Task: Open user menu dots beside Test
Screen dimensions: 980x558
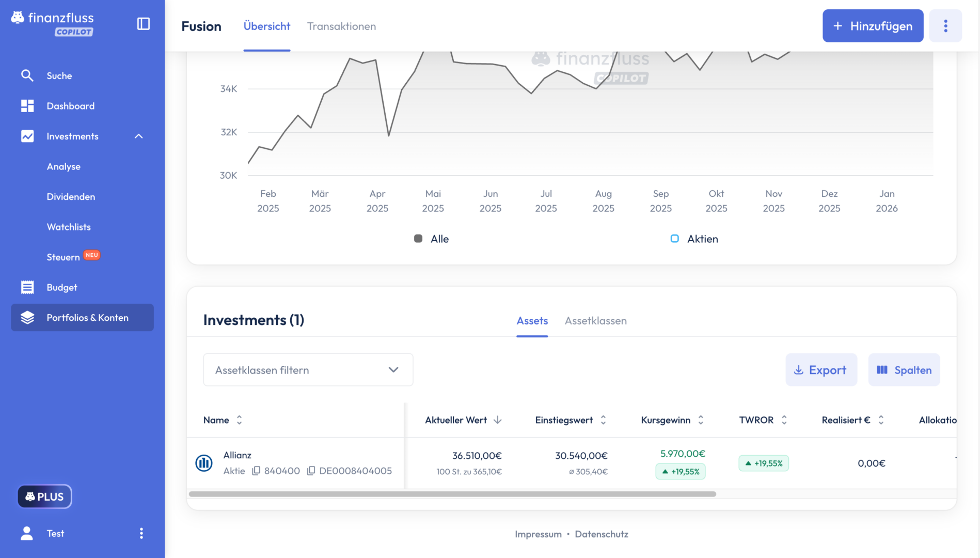Action: tap(141, 533)
